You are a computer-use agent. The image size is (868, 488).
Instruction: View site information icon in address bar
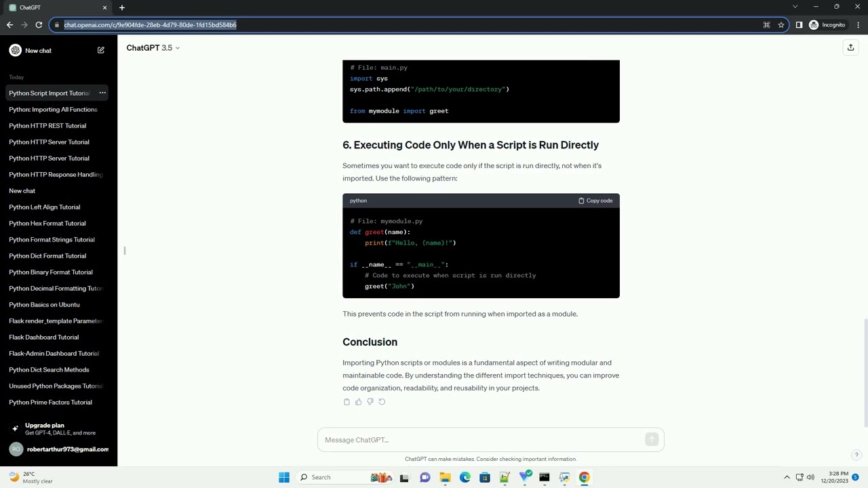(x=56, y=25)
